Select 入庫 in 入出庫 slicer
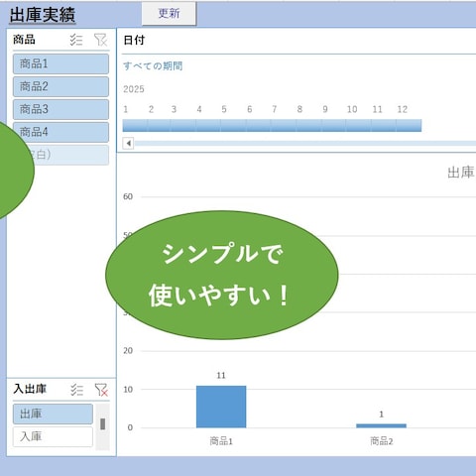The height and width of the screenshot is (476, 476). [53, 436]
